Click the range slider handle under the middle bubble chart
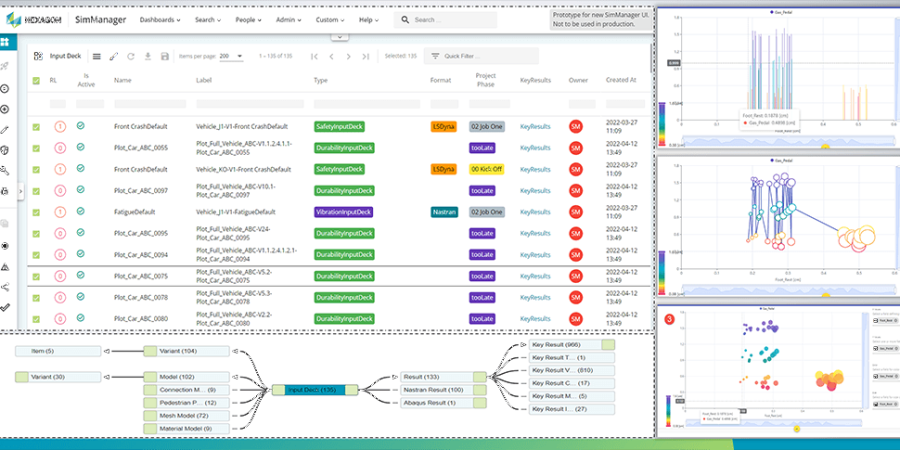 point(826,296)
